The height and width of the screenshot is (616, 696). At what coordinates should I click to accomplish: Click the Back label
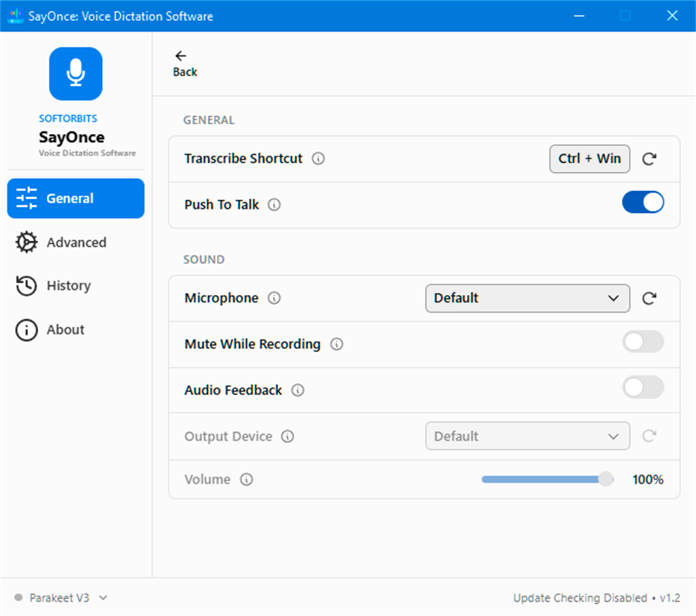185,72
